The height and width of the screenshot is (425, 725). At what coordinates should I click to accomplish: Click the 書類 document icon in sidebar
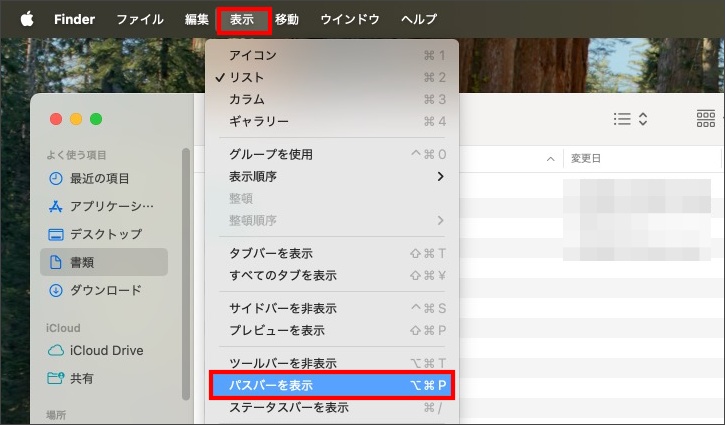point(56,262)
